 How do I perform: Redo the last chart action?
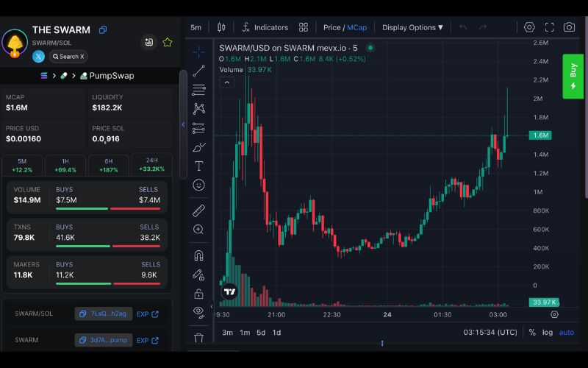(483, 27)
